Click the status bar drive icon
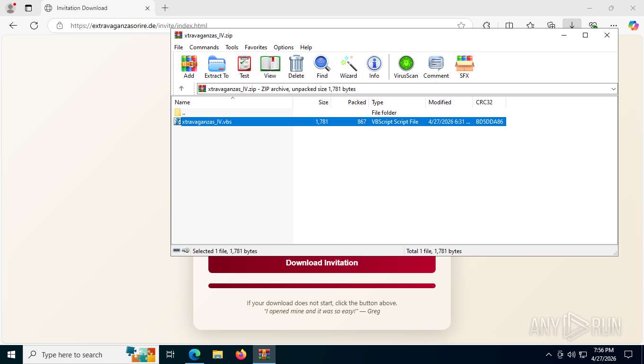The image size is (644, 364). (x=177, y=251)
